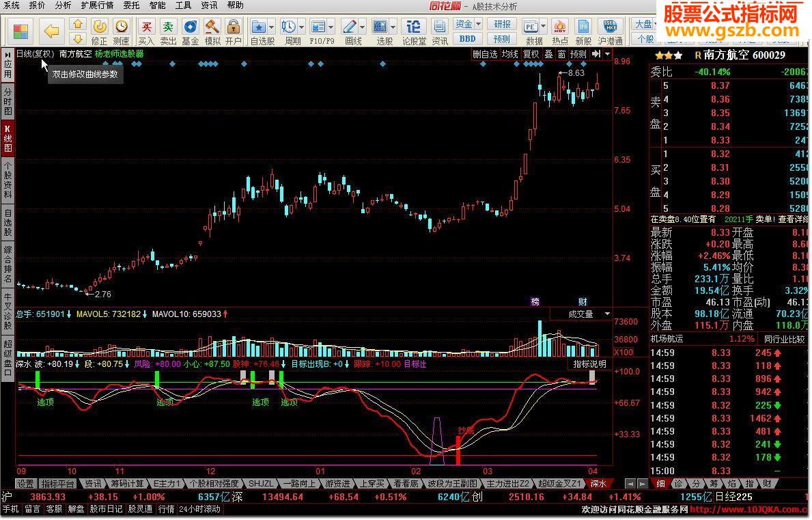Click the 买入 buy icon
This screenshot has height=520, width=812.
click(147, 26)
